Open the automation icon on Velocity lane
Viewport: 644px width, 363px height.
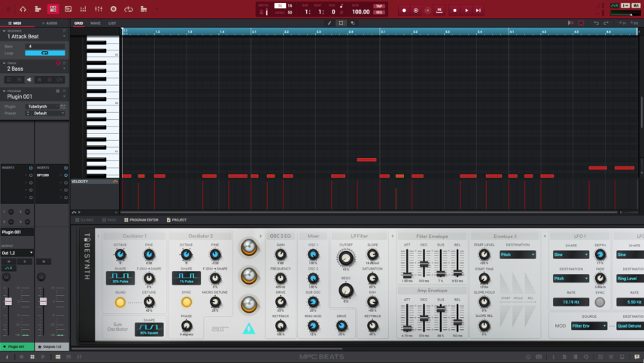click(115, 181)
